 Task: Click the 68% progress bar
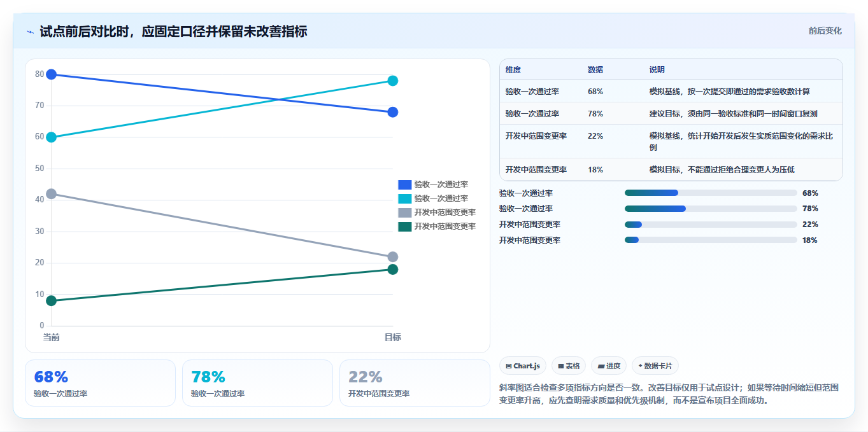click(711, 193)
